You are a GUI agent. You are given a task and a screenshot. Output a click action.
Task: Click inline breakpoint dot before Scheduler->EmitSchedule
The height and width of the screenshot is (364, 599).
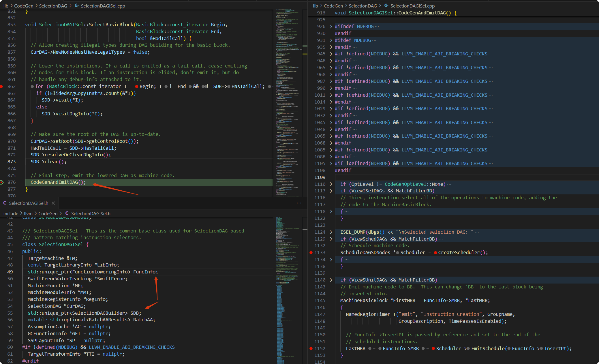433,349
